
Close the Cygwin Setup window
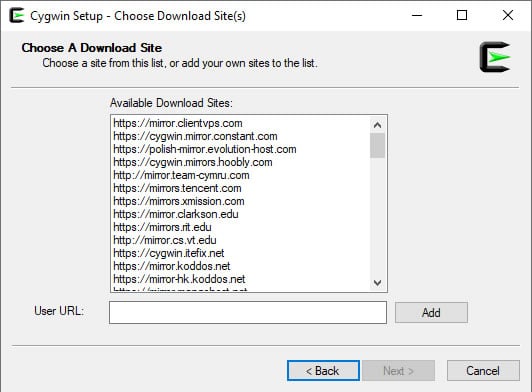(x=508, y=15)
